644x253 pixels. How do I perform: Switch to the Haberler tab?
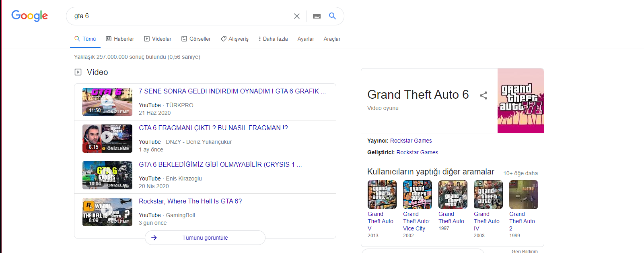pyautogui.click(x=120, y=39)
